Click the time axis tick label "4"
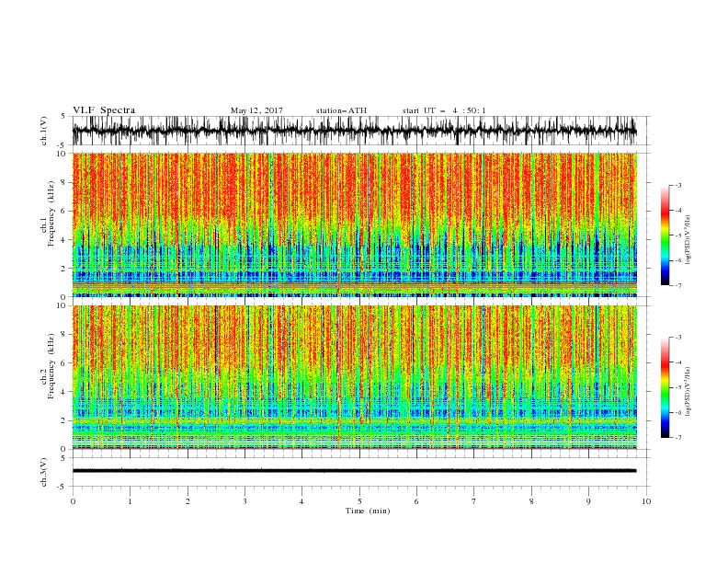Screen dimensions: 728x563 click(302, 501)
